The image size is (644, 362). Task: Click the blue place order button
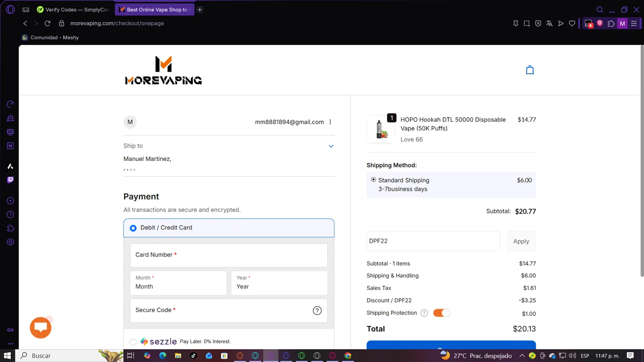451,345
